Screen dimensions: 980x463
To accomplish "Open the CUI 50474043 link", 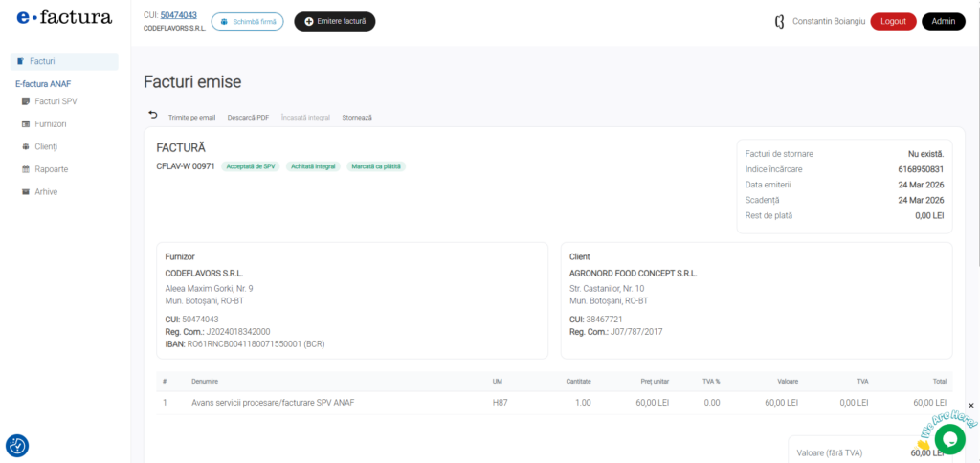I will pyautogui.click(x=178, y=15).
